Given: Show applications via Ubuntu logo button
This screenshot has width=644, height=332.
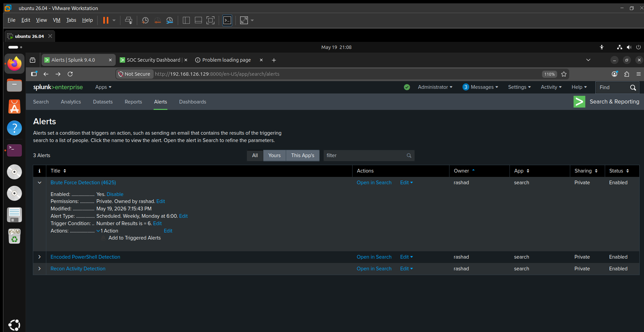Looking at the screenshot, I should click(14, 325).
